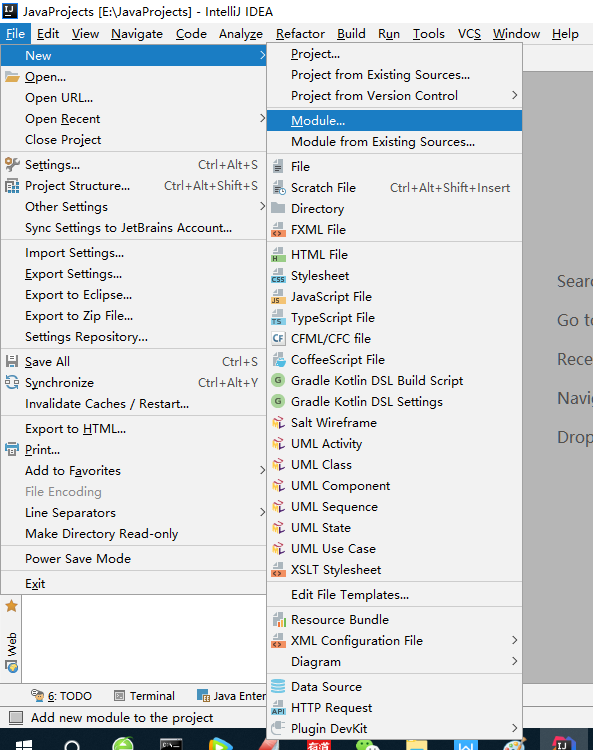The width and height of the screenshot is (593, 750).
Task: Click the Print printer icon
Action: tap(12, 450)
